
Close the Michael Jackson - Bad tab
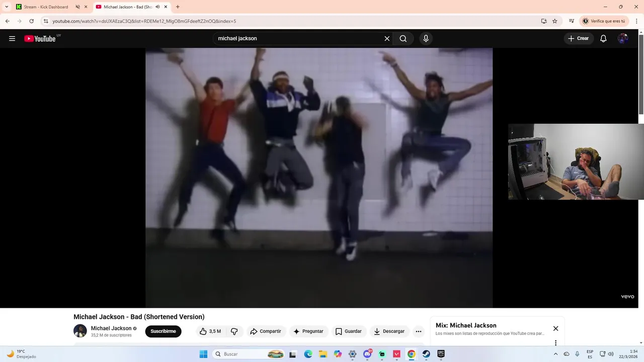[x=166, y=7]
